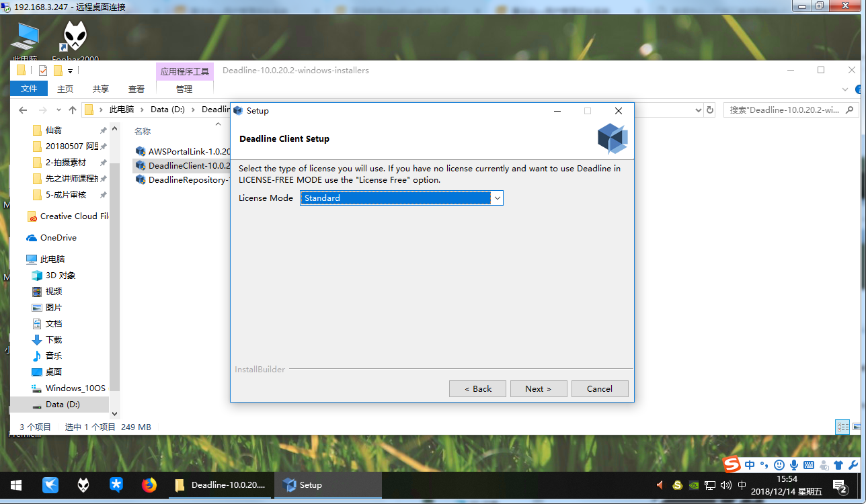The width and height of the screenshot is (866, 504).
Task: Open the blue star app on taskbar
Action: (x=116, y=485)
